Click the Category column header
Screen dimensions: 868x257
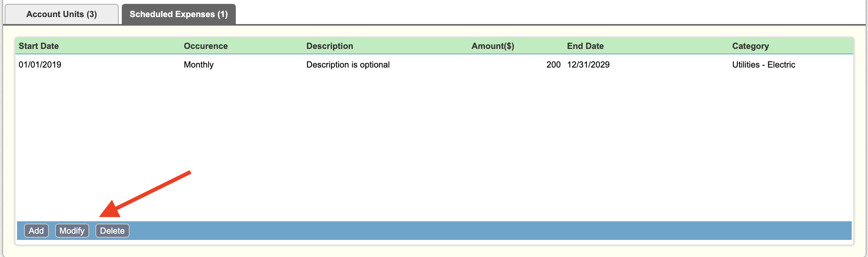pyautogui.click(x=750, y=46)
